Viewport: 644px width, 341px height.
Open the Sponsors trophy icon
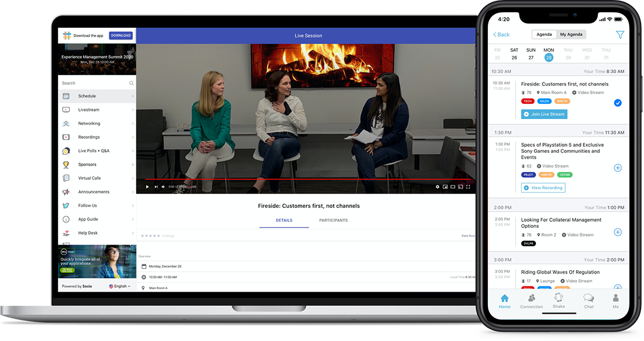point(66,164)
